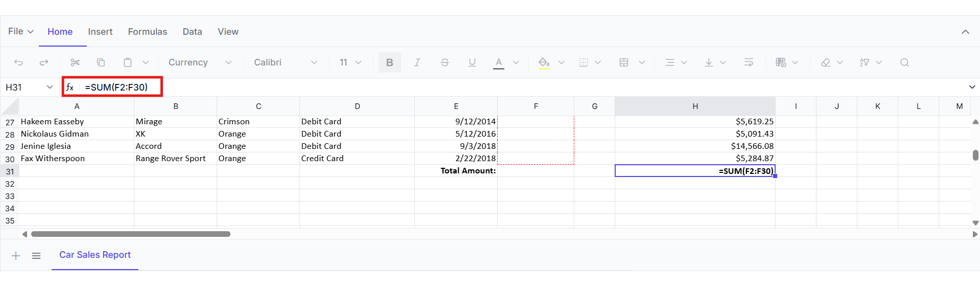Click cell containing $14,566.08

(x=695, y=146)
